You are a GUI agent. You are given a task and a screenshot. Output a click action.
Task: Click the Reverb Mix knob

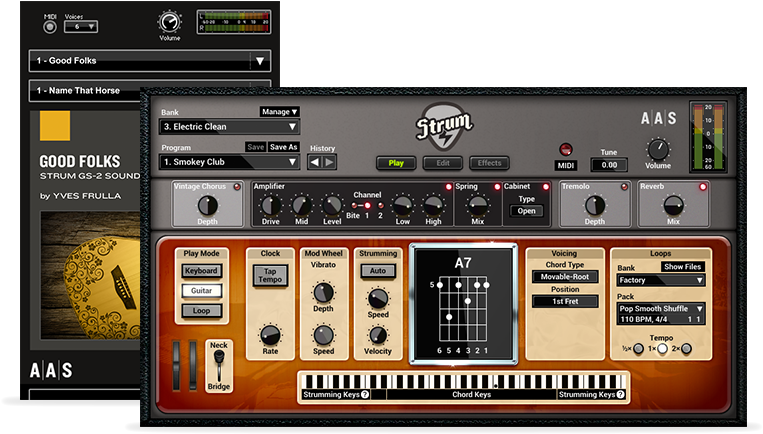pos(673,205)
